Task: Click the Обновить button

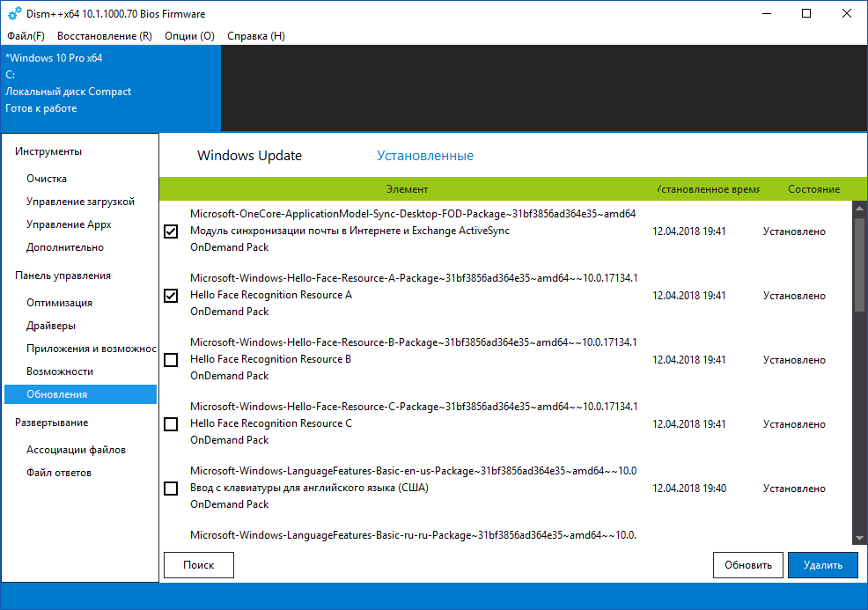Action: click(x=748, y=565)
